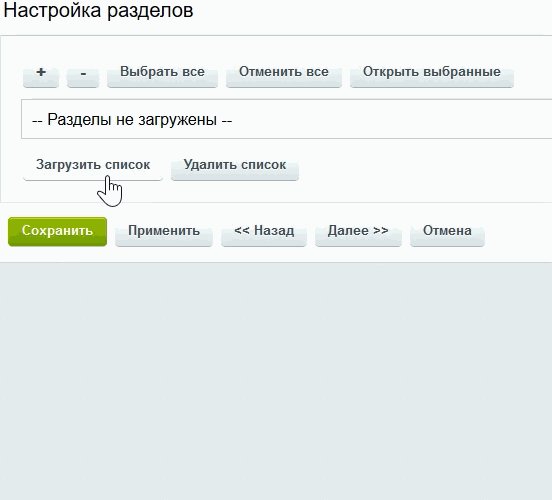This screenshot has width=552, height=500.
Task: Expand all tree nodes with + button
Action: click(x=41, y=73)
